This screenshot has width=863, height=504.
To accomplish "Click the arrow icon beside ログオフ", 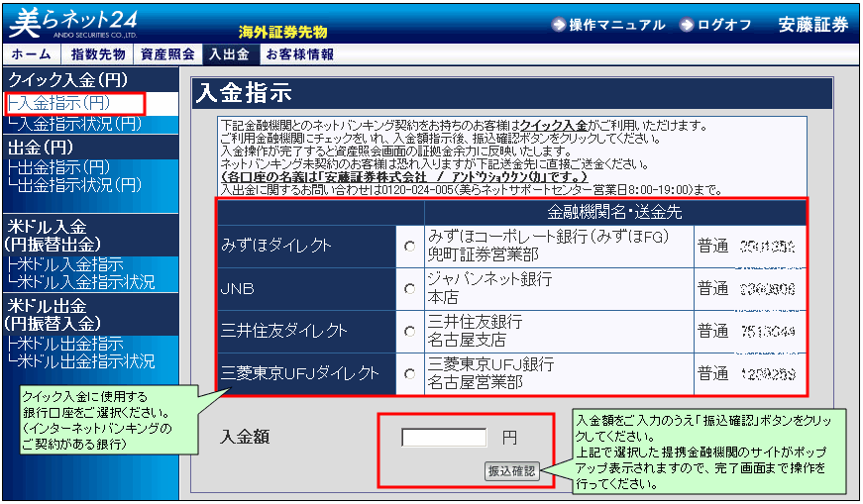I will pos(687,25).
